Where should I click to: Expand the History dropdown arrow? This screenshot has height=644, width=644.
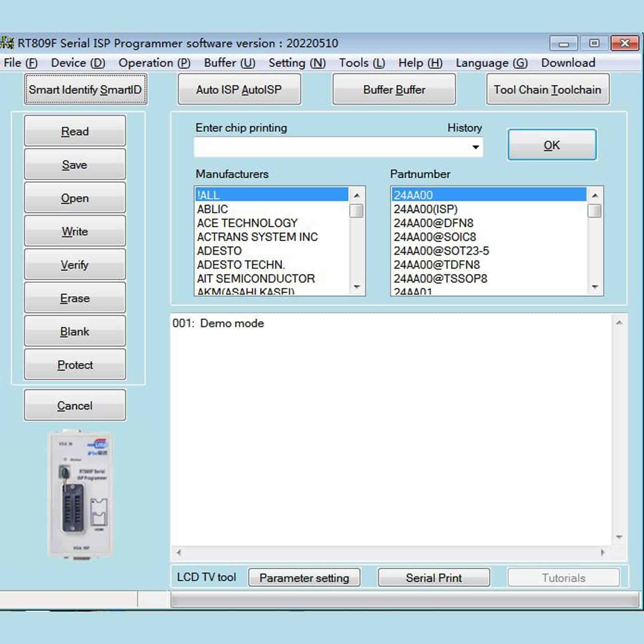coord(475,147)
